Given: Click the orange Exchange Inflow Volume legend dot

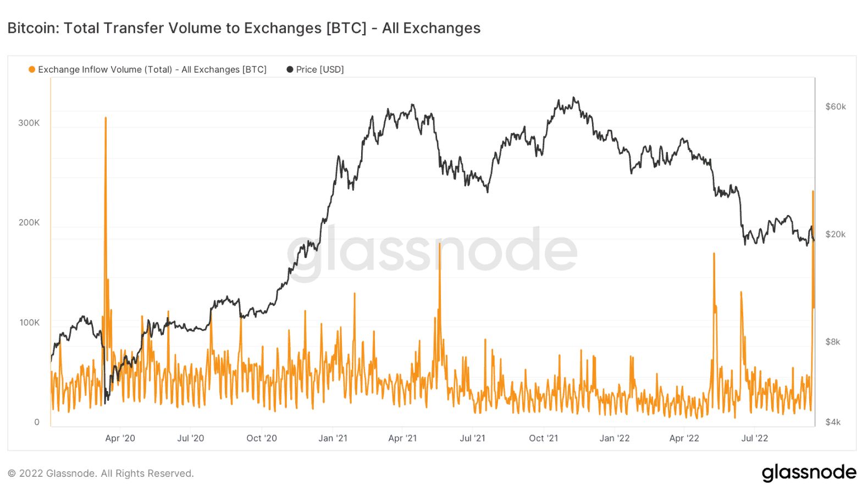Looking at the screenshot, I should pos(32,69).
